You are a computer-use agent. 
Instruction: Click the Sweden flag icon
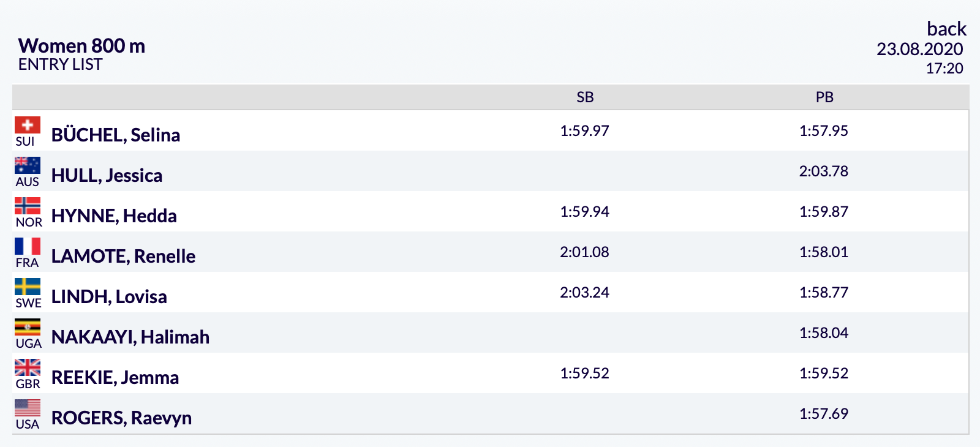click(x=28, y=287)
